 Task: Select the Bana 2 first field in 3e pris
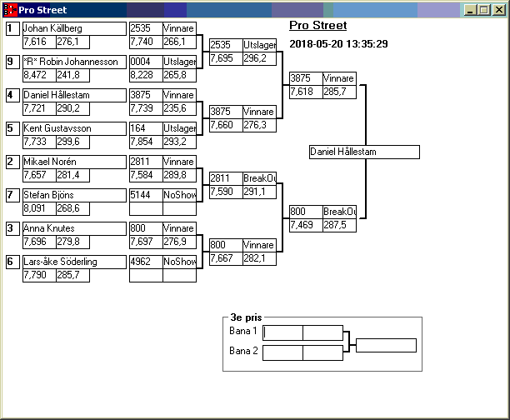click(282, 352)
